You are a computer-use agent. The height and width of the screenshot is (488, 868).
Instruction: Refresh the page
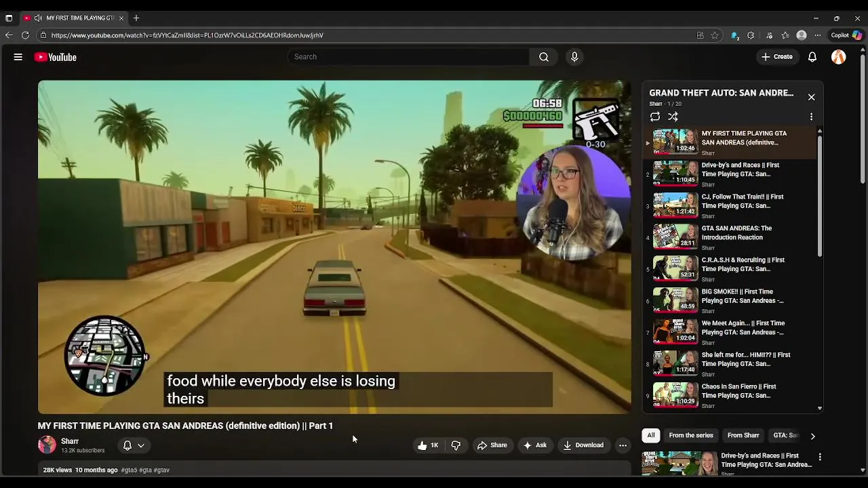(25, 35)
